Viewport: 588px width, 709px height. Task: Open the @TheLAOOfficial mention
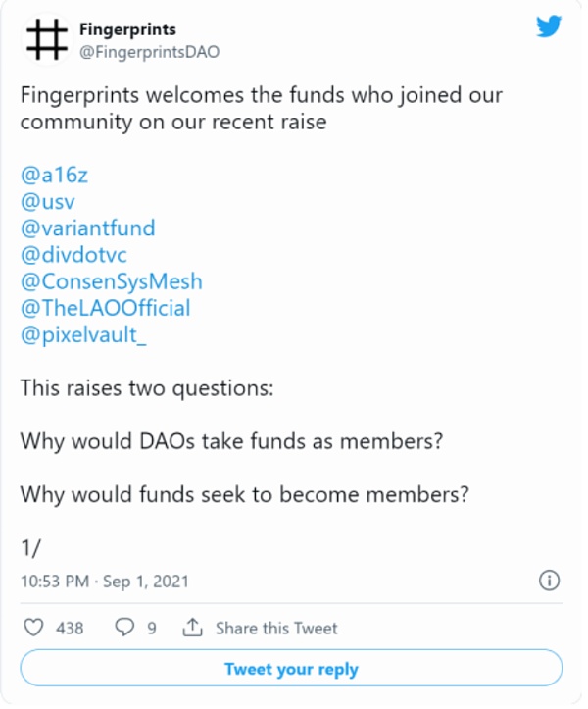105,308
